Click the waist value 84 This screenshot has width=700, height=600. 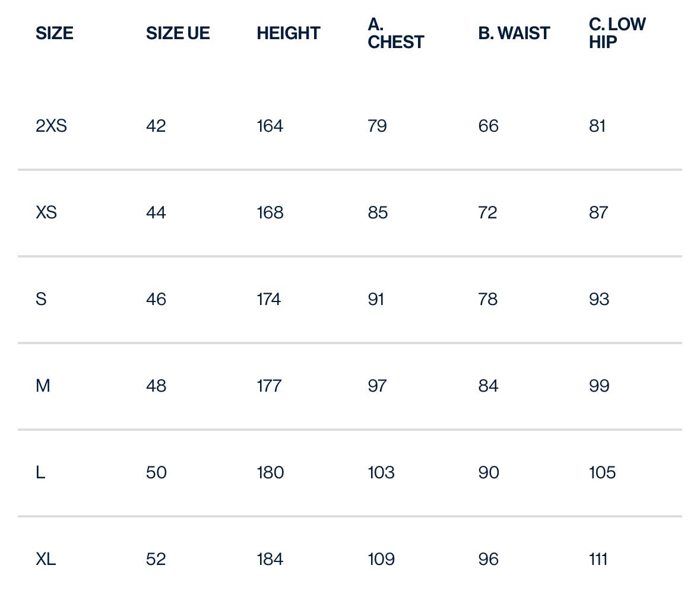click(488, 385)
